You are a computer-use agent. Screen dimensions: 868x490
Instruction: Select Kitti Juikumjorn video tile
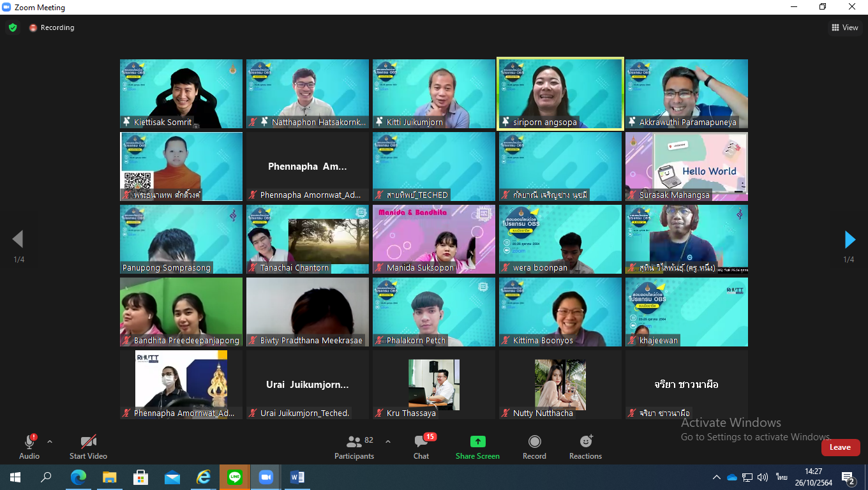coord(434,94)
